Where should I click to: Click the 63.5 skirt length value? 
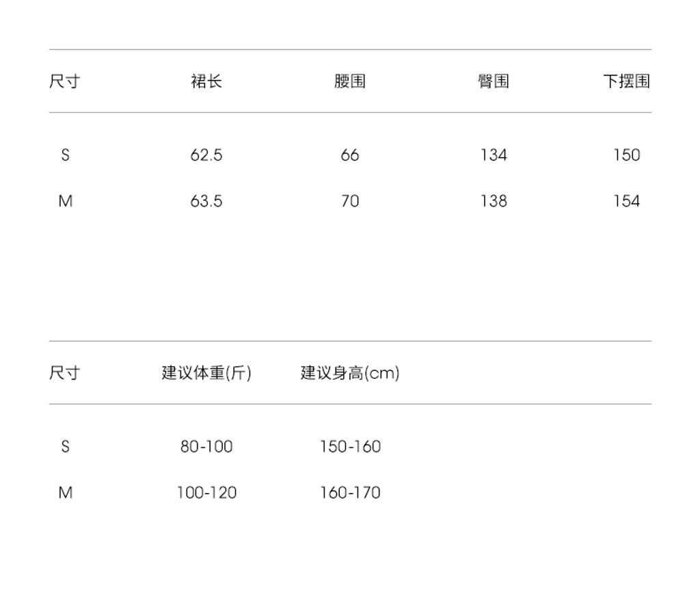[206, 201]
